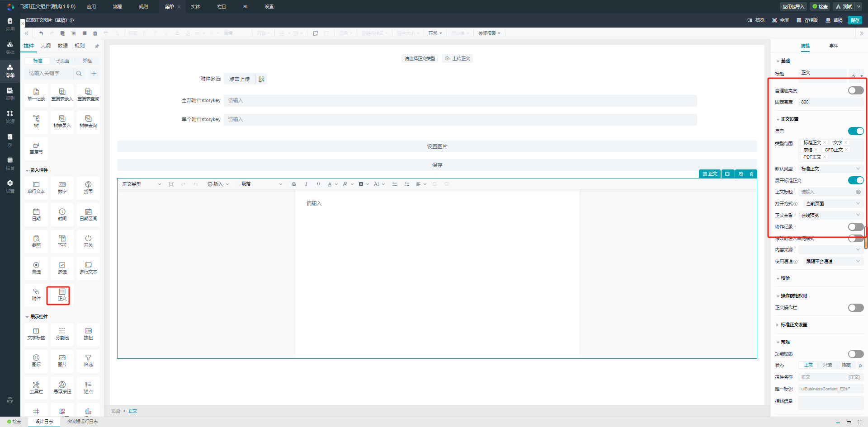Turn off the 展开标准正文 switch

click(855, 180)
